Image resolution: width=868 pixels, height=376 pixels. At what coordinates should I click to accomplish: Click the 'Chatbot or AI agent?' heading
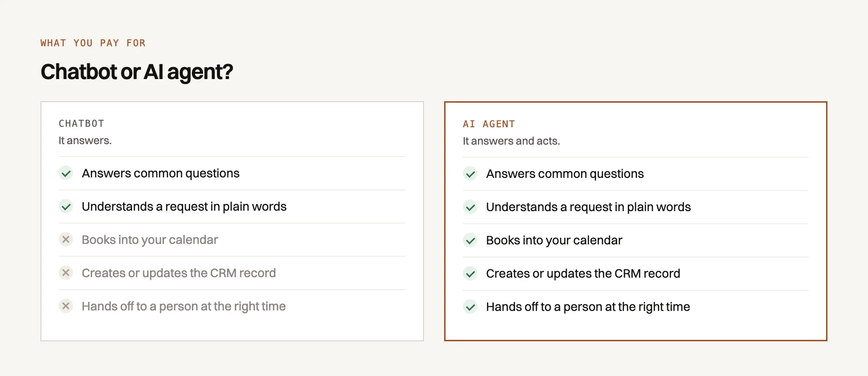(x=137, y=72)
